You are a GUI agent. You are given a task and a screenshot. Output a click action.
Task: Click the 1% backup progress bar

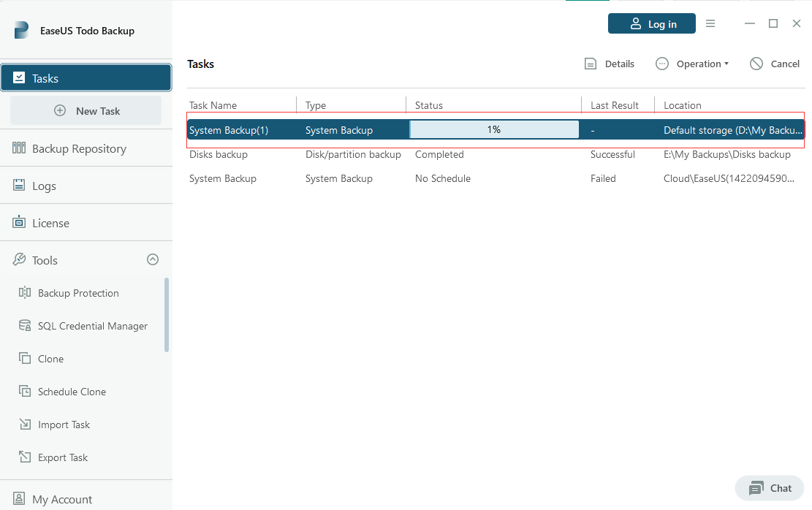[x=494, y=129]
